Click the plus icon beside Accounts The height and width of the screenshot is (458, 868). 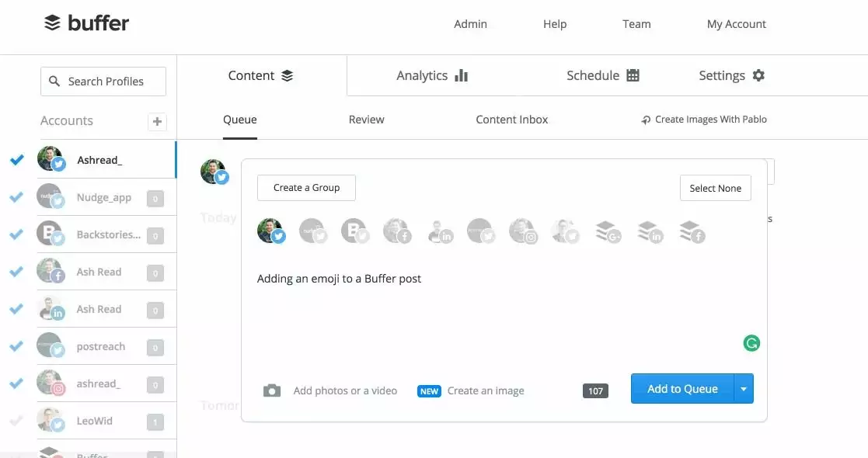pos(157,121)
